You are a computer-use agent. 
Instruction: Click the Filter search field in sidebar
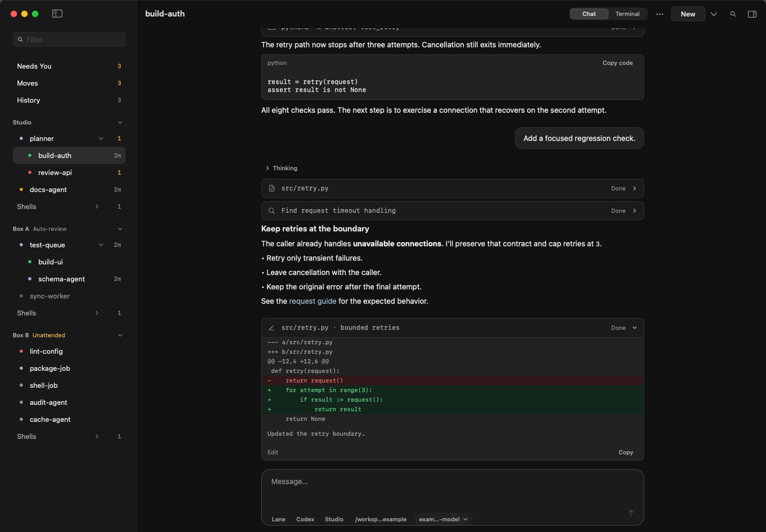click(69, 39)
